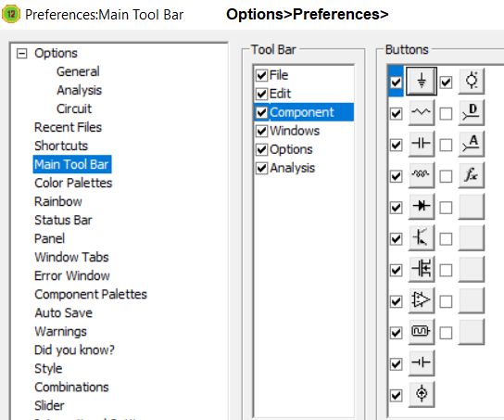Open Component Palettes preferences
Screen dimensions: 504x420
91,294
